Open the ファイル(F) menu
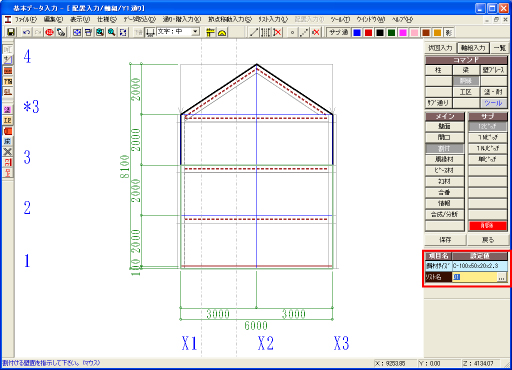 26,20
